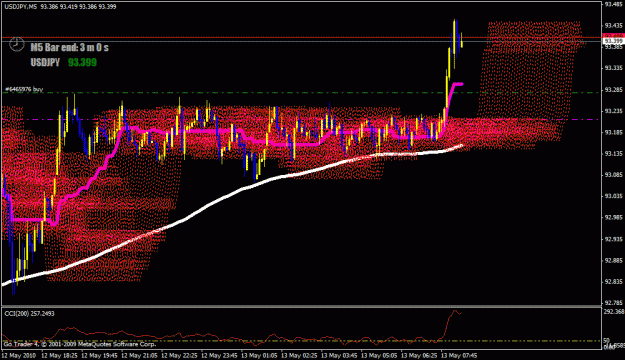The width and height of the screenshot is (625, 360).
Task: Click the 12 May 19:45 time label
Action: point(99,355)
